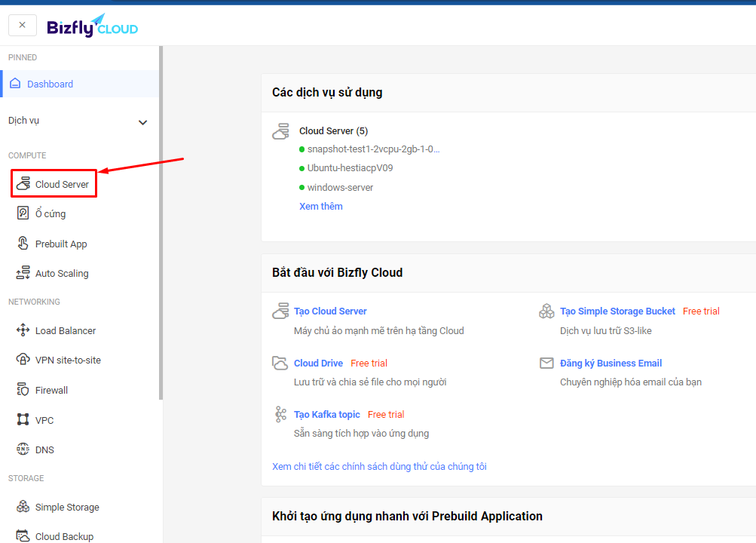Select the snapshot-test1-2vcpu-2gb server
Viewport: 756px width, 543px height.
[373, 149]
